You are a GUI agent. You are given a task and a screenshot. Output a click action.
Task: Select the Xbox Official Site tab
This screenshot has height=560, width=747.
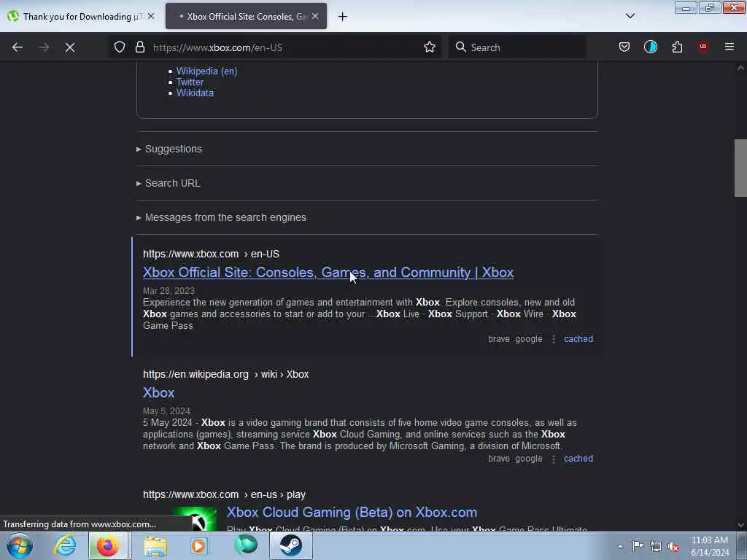[x=246, y=16]
